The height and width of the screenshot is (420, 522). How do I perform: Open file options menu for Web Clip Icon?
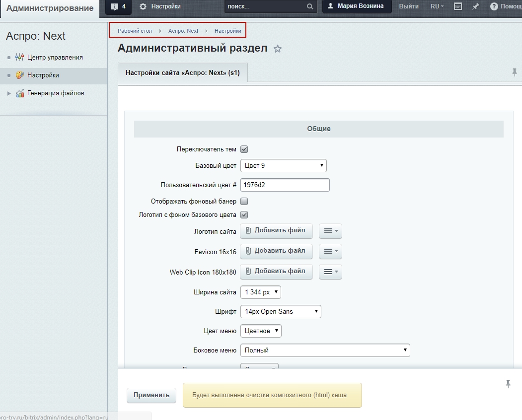tap(331, 272)
